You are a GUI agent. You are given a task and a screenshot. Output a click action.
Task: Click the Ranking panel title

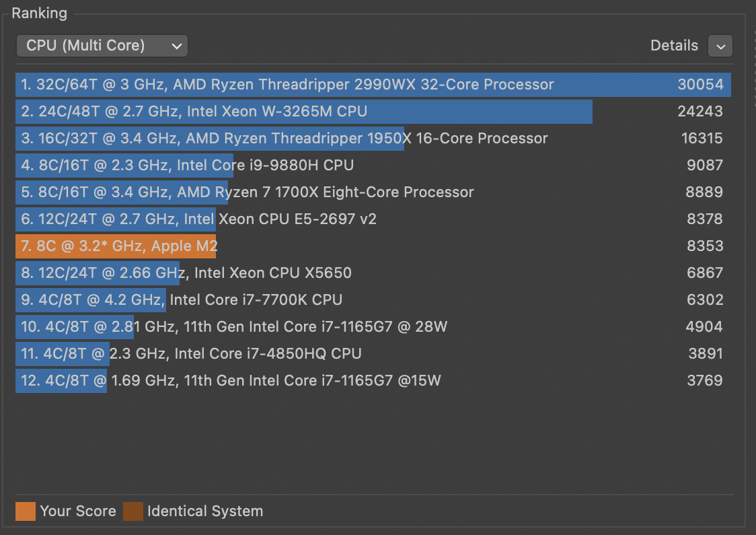click(x=40, y=13)
